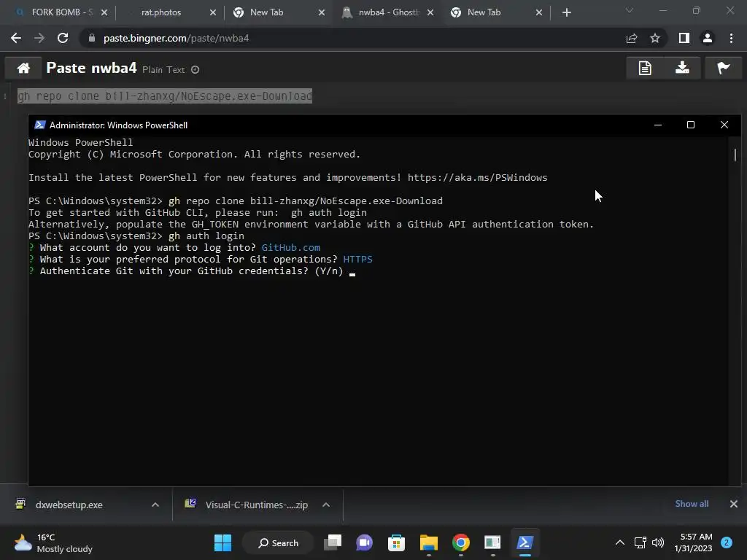Switch to Chrome in the taskbar
Viewport: 747px width, 560px height.
(461, 542)
